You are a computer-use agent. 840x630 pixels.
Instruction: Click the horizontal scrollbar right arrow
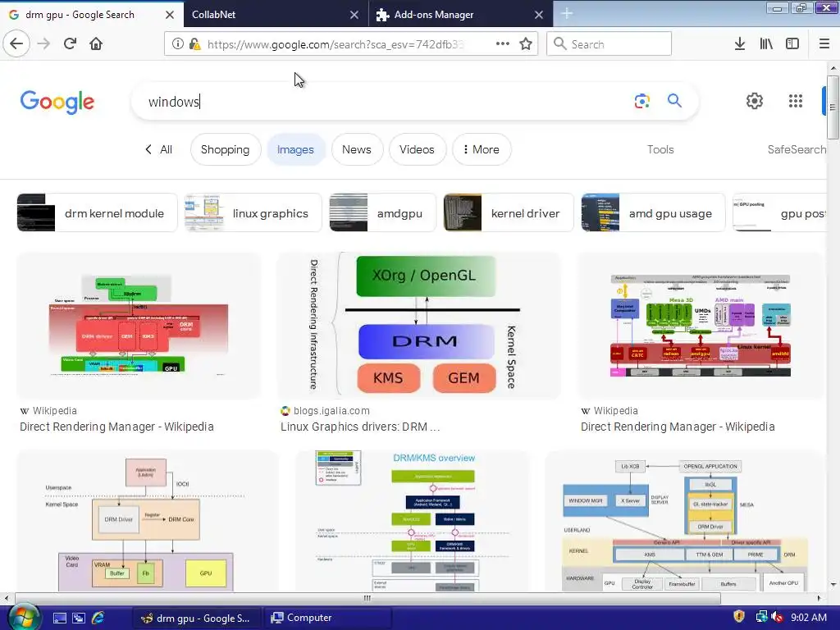click(819, 598)
